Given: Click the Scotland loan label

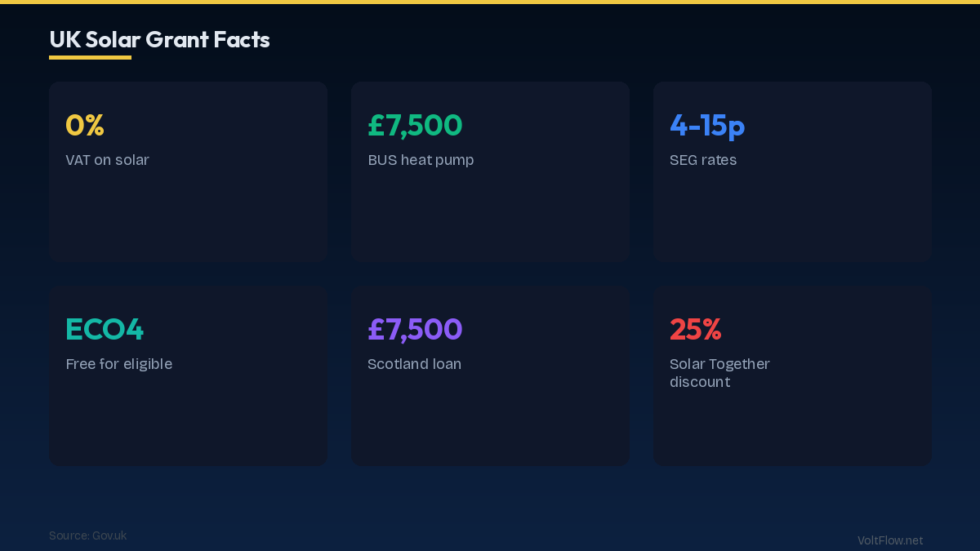Looking at the screenshot, I should click(414, 364).
